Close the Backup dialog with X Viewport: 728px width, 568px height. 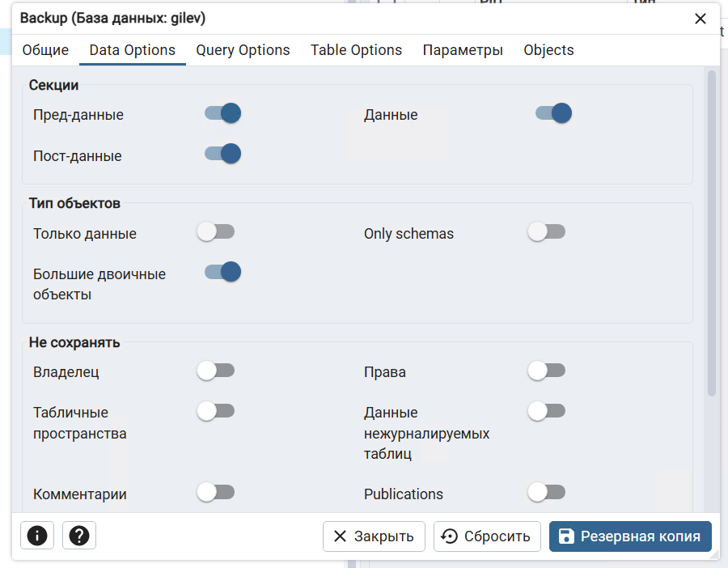coord(700,19)
